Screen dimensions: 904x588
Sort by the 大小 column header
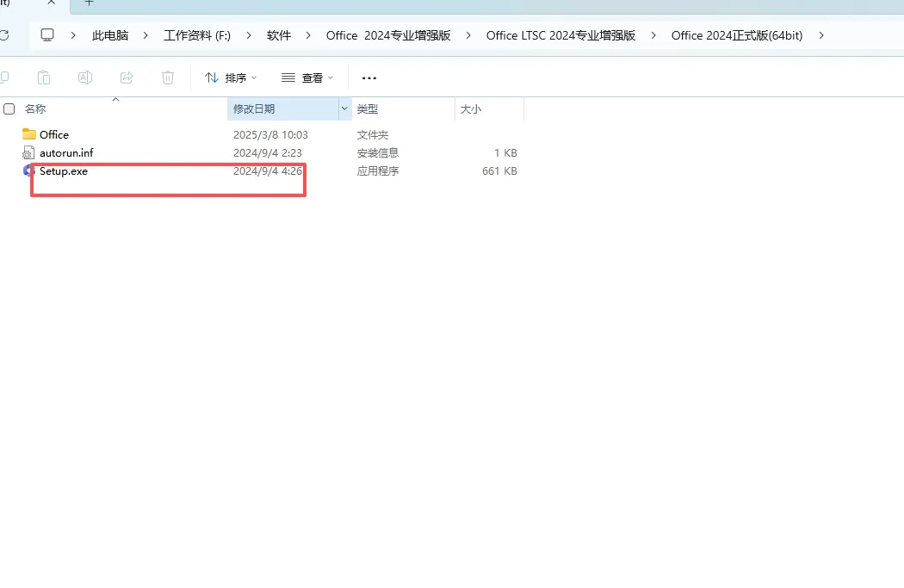point(470,109)
